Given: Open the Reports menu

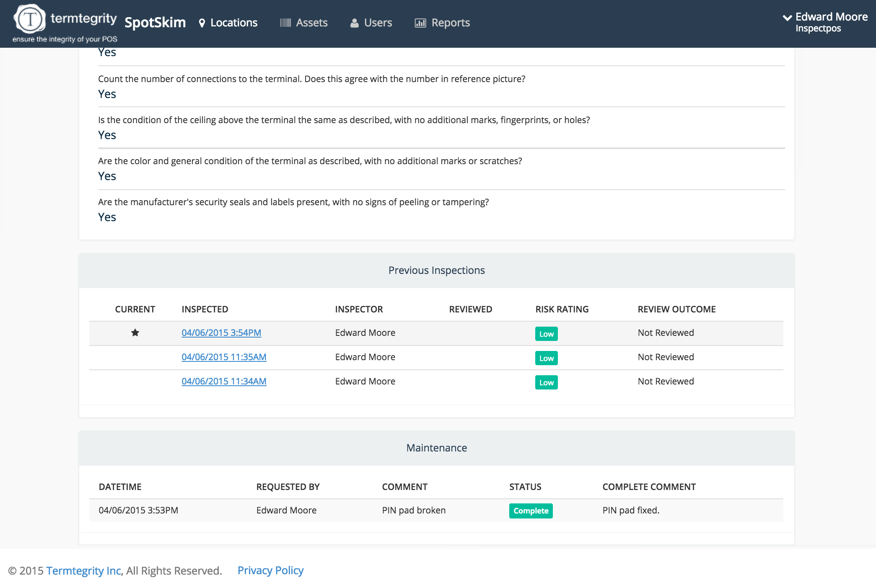Looking at the screenshot, I should pyautogui.click(x=442, y=23).
